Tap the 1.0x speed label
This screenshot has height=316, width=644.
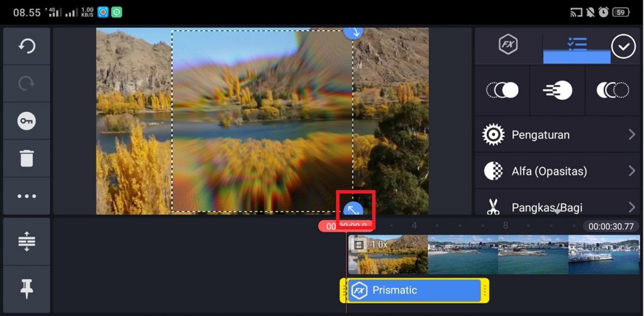pos(379,244)
